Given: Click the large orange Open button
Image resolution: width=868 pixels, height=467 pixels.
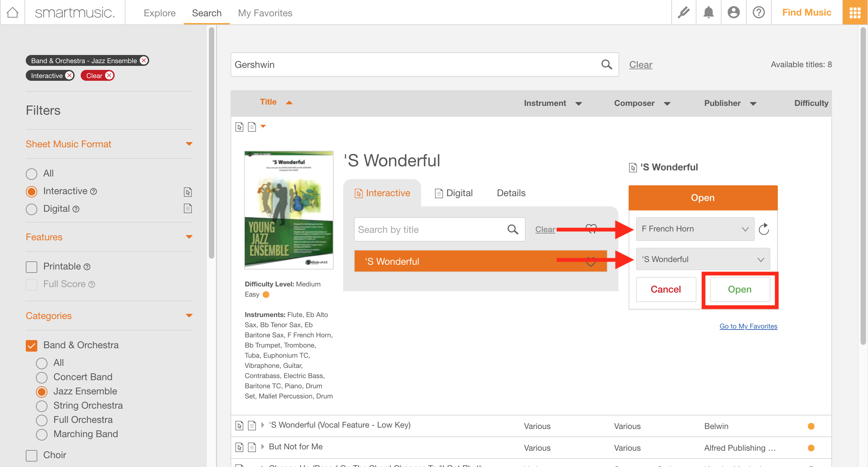Looking at the screenshot, I should (x=703, y=198).
